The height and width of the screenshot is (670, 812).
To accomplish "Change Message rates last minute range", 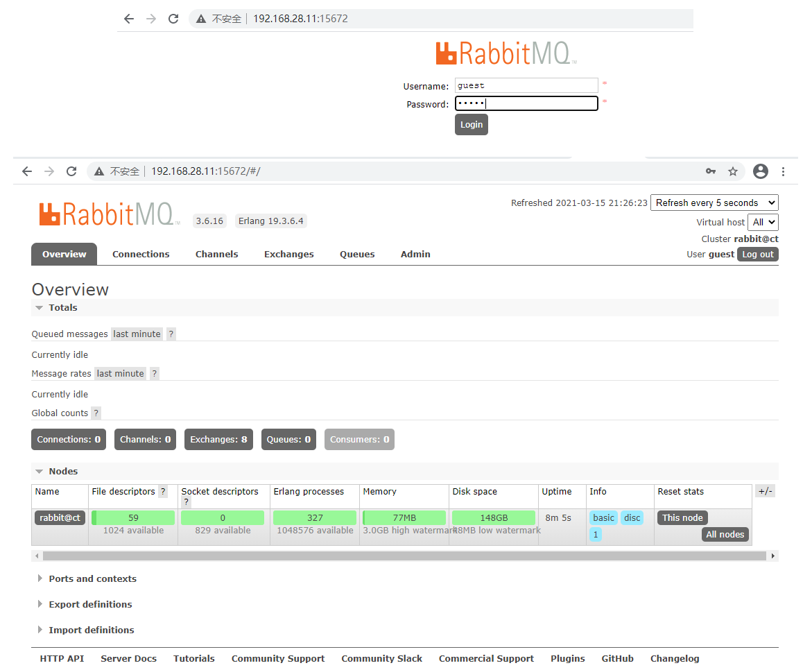I will click(120, 374).
